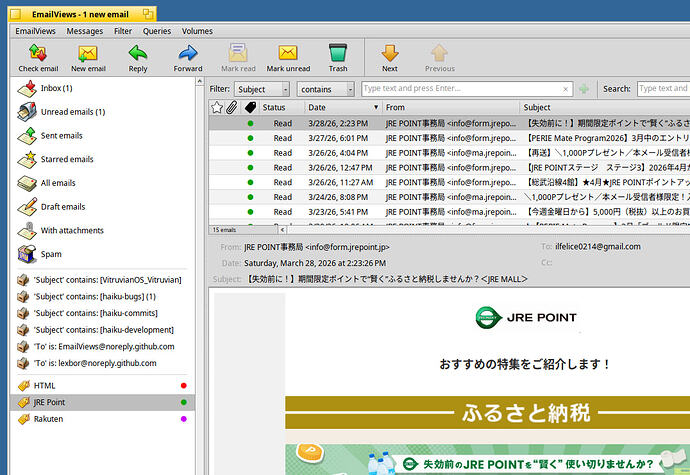Open the Messages menu
Image resolution: width=690 pixels, height=475 pixels.
pos(84,31)
